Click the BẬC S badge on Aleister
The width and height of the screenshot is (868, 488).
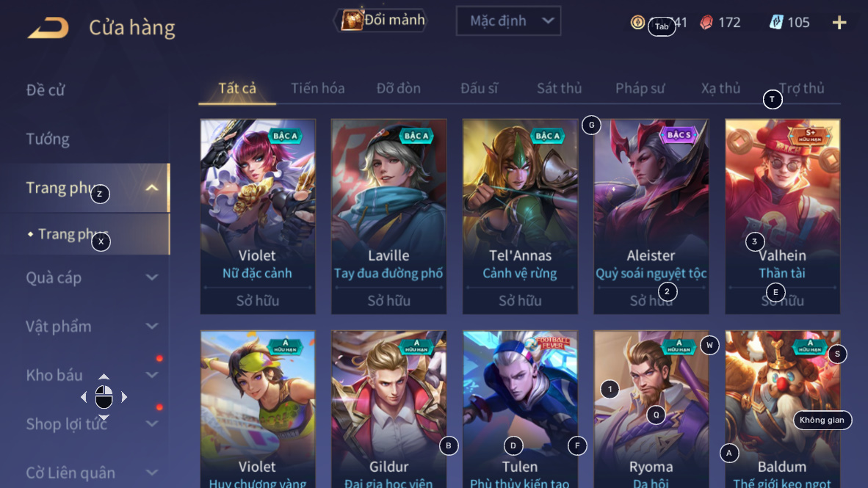click(x=679, y=135)
